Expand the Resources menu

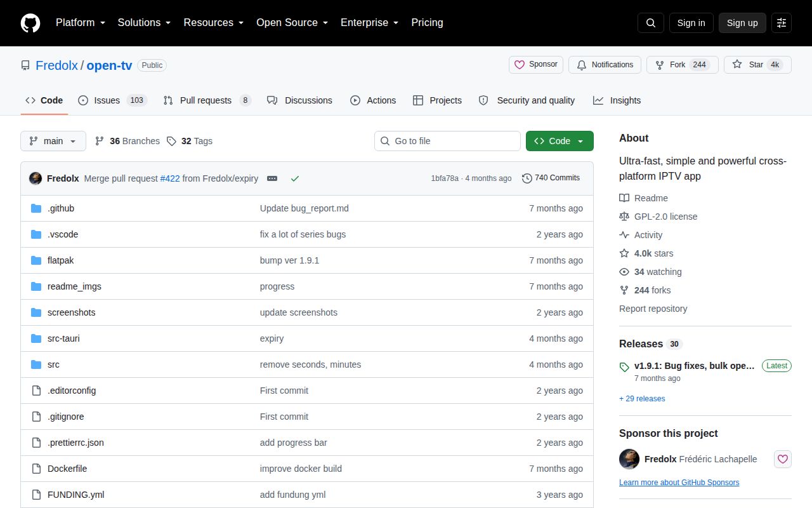[214, 22]
